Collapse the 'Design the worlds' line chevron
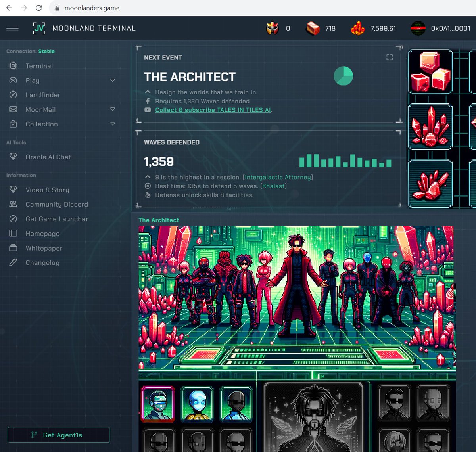476x452 pixels. [148, 92]
